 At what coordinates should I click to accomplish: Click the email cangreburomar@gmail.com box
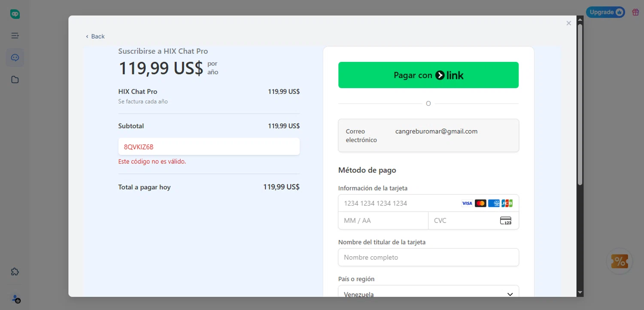(428, 135)
